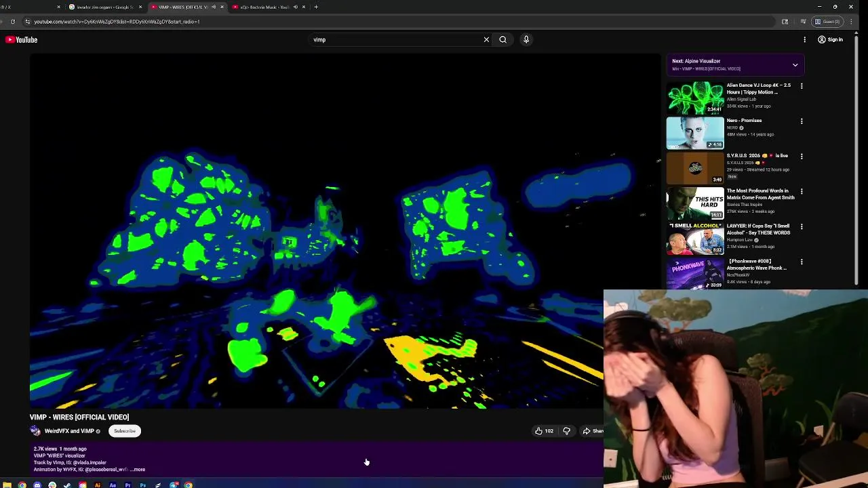The image size is (868, 488).
Task: Click the main video player
Action: tap(344, 232)
